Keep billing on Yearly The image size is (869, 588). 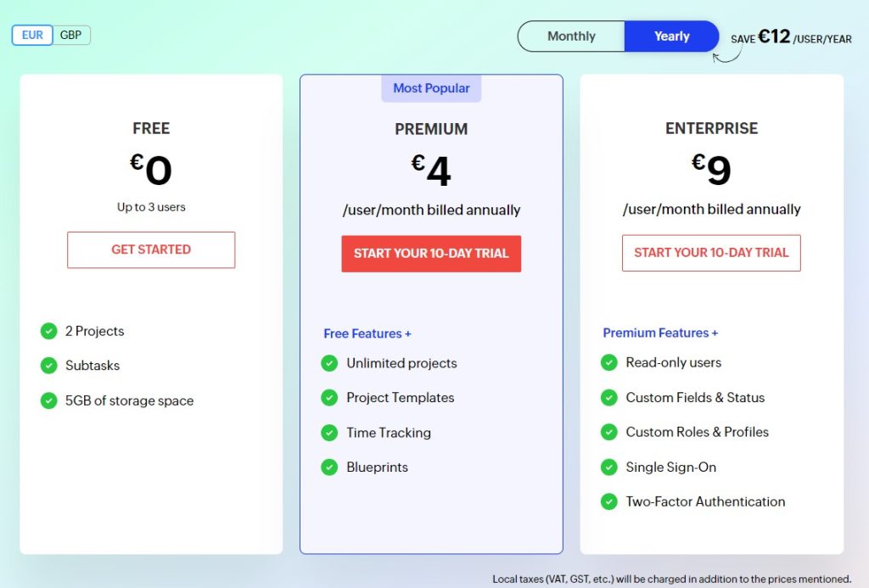671,36
